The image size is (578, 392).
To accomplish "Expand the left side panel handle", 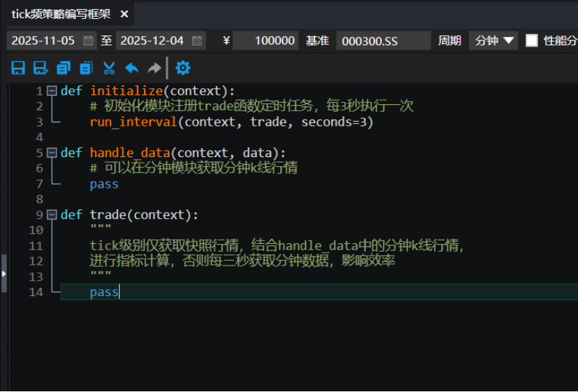I will [3, 272].
